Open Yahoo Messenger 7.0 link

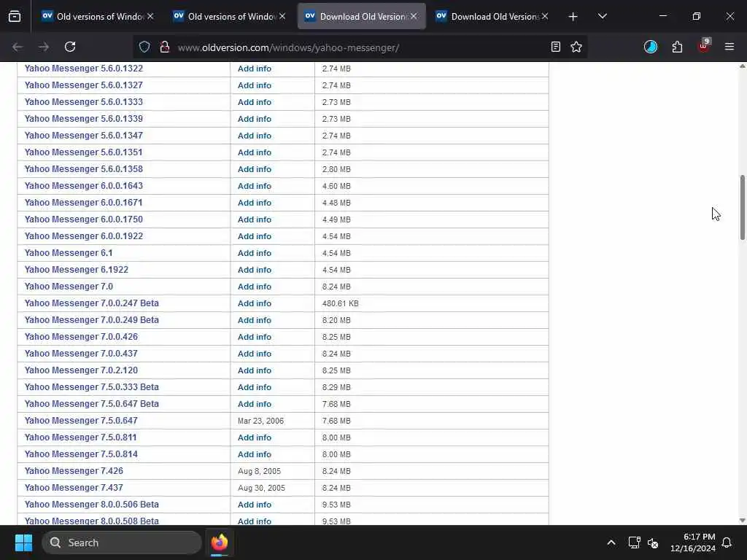click(x=69, y=286)
